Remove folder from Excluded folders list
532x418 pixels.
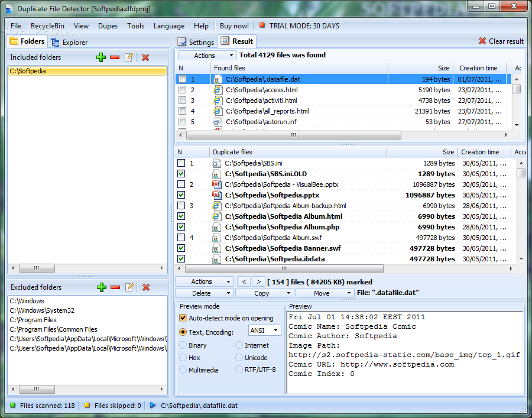(x=115, y=287)
